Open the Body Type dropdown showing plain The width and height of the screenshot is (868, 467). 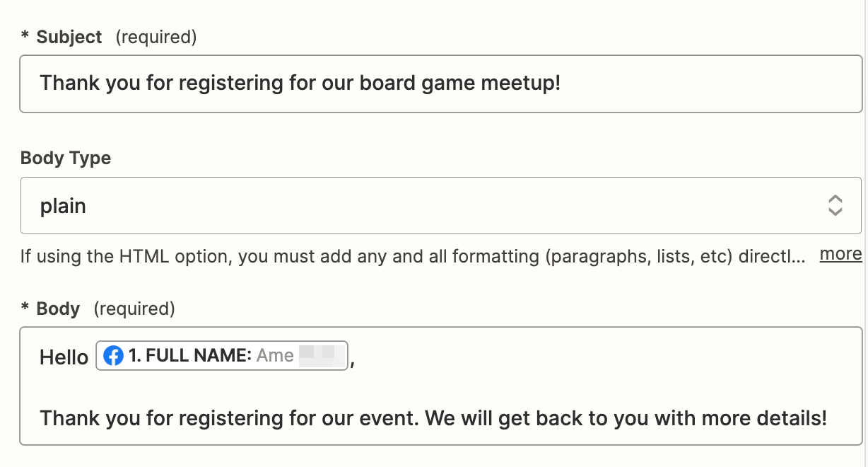point(424,205)
